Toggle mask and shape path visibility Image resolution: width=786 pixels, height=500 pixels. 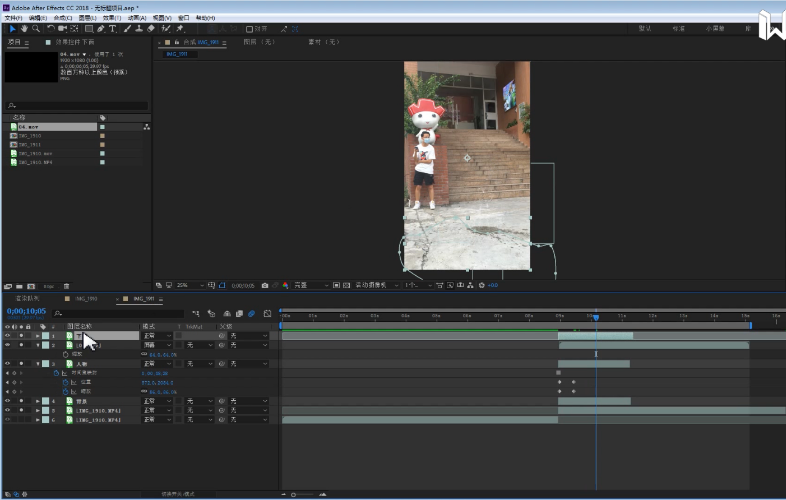(222, 285)
